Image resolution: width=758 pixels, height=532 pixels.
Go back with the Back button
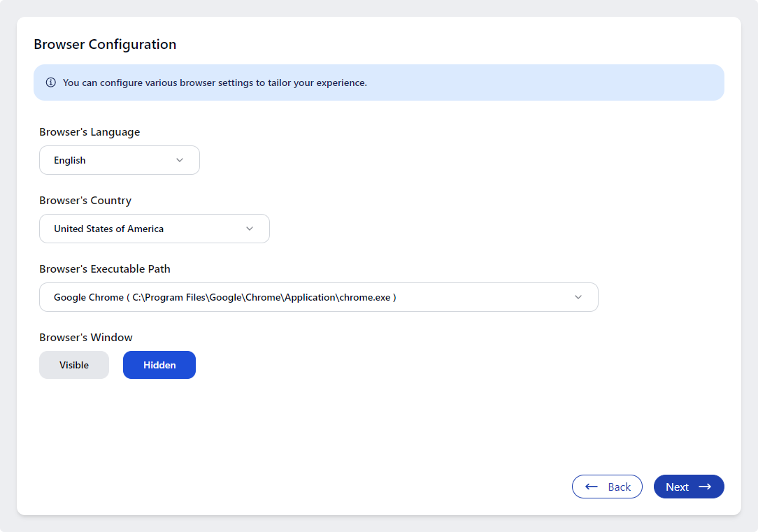coord(607,487)
